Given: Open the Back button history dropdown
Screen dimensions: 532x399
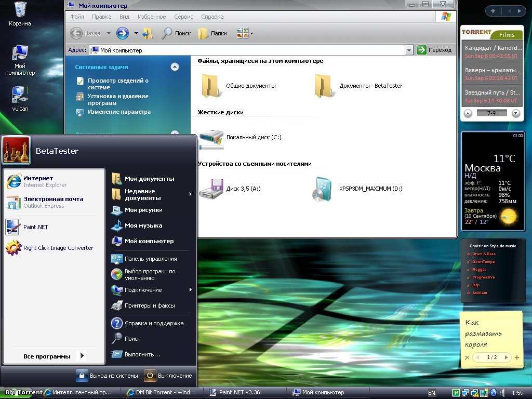Looking at the screenshot, I should 109,33.
